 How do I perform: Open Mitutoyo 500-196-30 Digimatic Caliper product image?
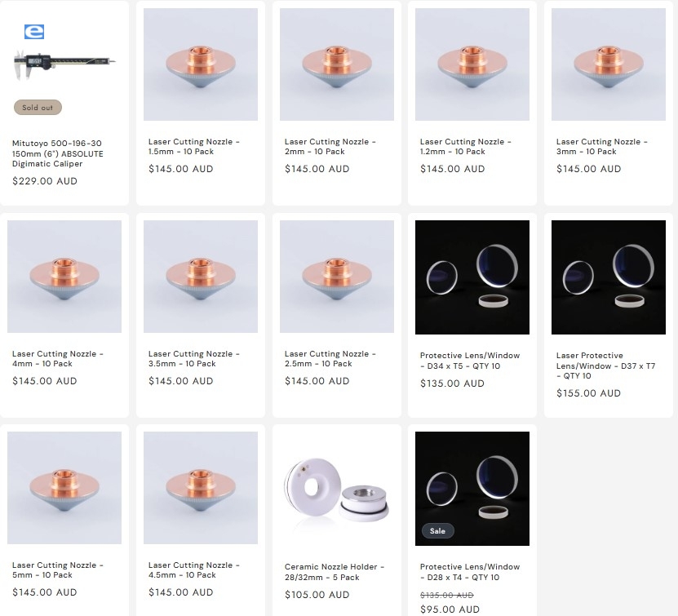64,64
